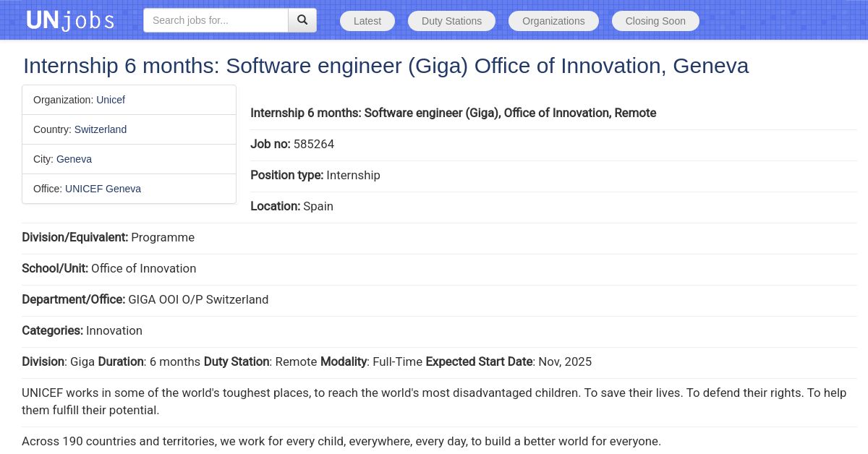This screenshot has width=868, height=454.
Task: Focus the 'Search jobs for...' field
Action: (216, 20)
